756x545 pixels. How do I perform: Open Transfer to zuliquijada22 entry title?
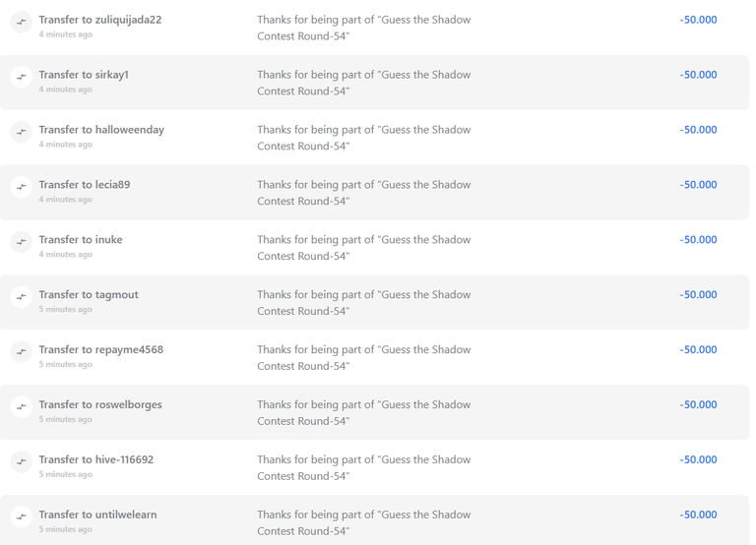coord(100,20)
